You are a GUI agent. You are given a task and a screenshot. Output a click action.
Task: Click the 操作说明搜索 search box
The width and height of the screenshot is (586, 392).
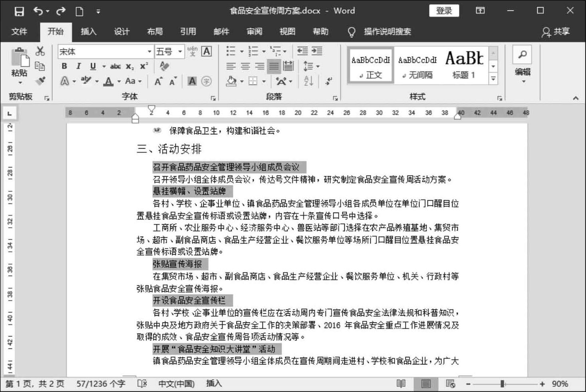pyautogui.click(x=387, y=32)
